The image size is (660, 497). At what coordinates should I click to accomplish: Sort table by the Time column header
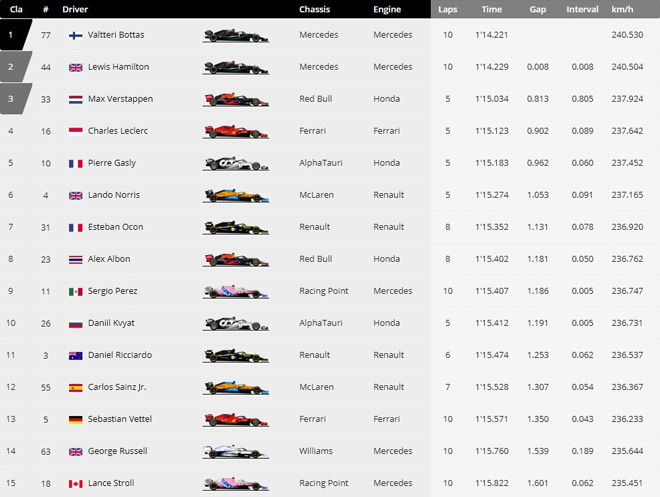491,9
